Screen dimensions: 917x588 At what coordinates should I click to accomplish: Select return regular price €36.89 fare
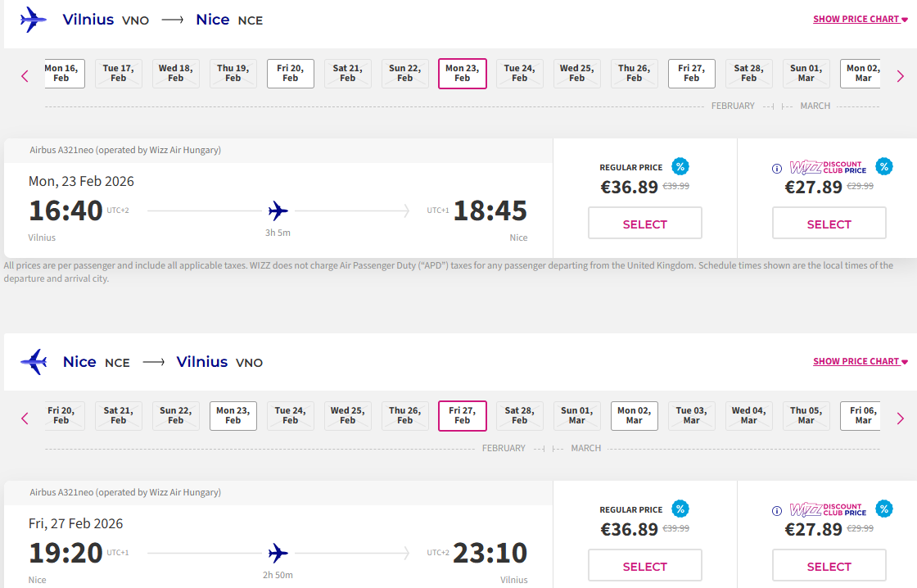645,566
